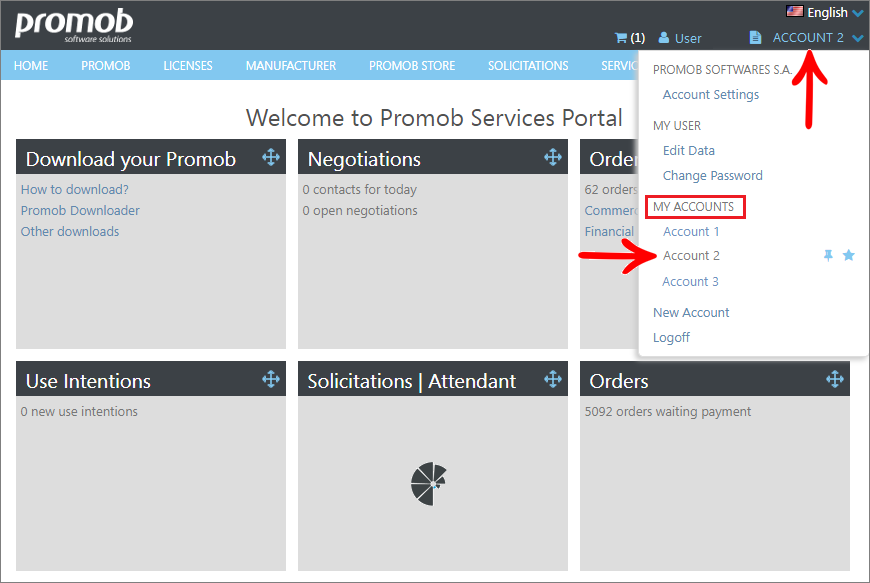Click '5092 orders waiting payment' text
Screen dimensions: 870x583
click(x=667, y=411)
